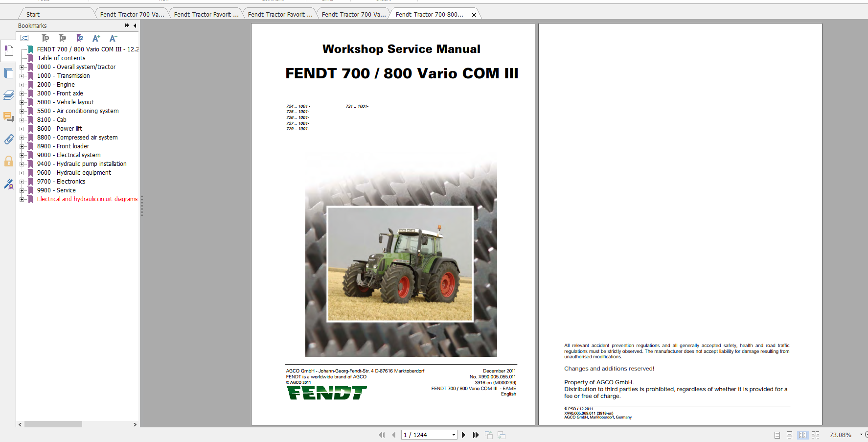Go to next page

coord(464,435)
